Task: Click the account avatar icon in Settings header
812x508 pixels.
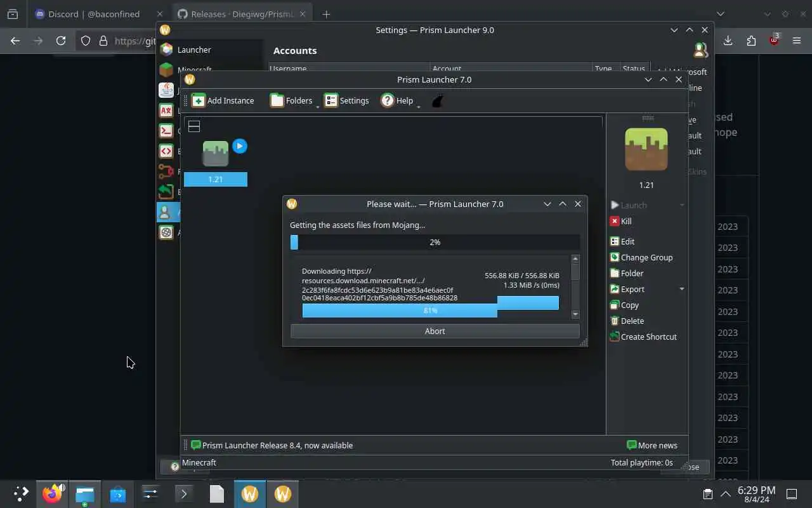Action: coord(700,50)
